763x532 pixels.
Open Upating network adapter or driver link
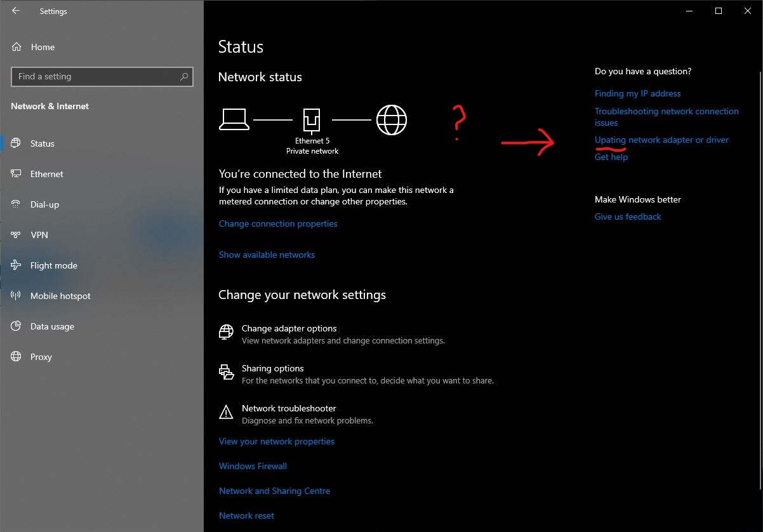coord(661,140)
